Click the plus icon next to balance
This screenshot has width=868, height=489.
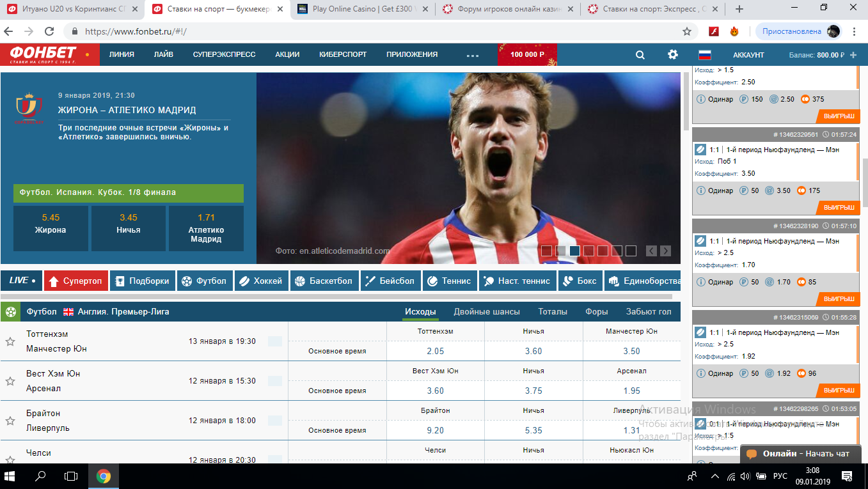(x=853, y=55)
